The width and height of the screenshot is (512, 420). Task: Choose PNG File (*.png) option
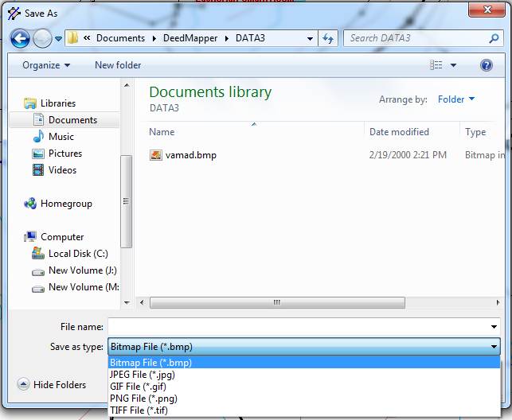(x=144, y=399)
